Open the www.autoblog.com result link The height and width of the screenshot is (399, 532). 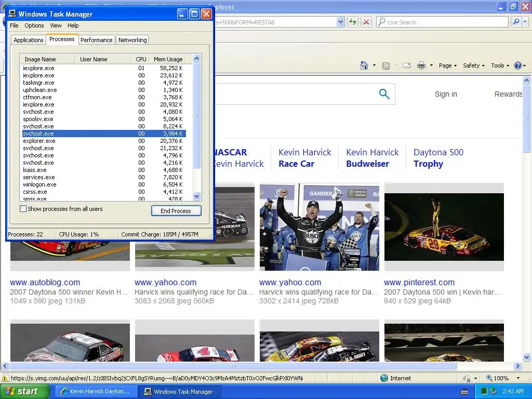tap(45, 282)
